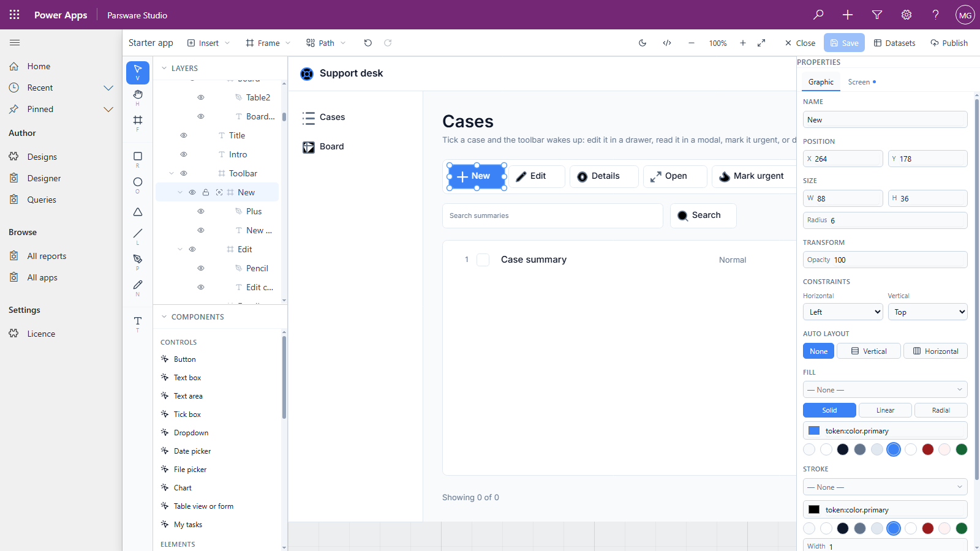This screenshot has width=980, height=551.
Task: Open the Insert menu
Action: tap(209, 43)
